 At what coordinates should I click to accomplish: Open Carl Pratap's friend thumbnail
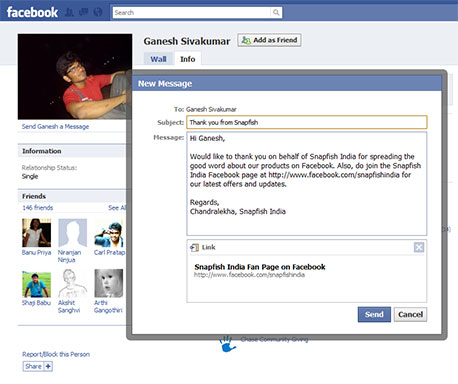[x=109, y=234]
